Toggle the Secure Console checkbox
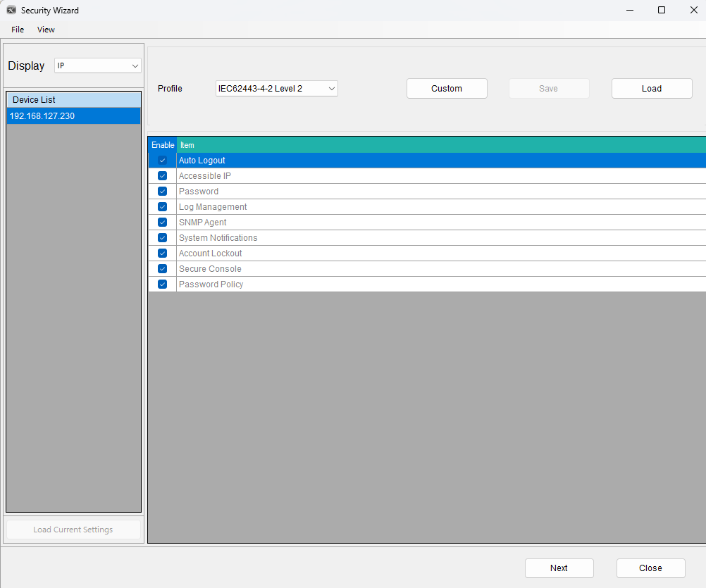The width and height of the screenshot is (706, 588). pyautogui.click(x=162, y=269)
